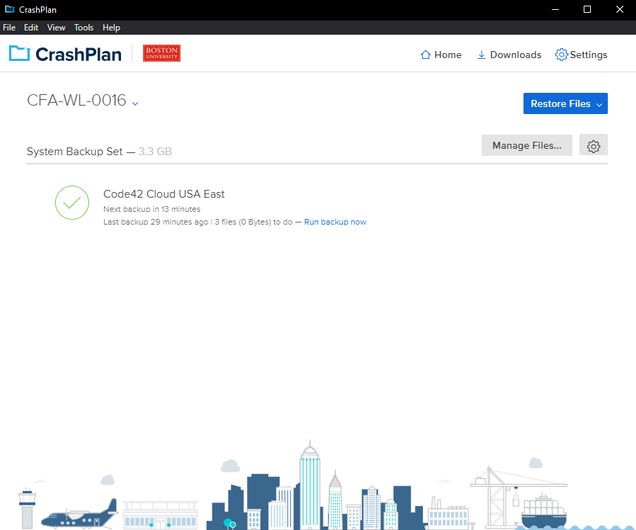
Task: Select the Code42 Cloud USA East destination
Action: pos(163,194)
